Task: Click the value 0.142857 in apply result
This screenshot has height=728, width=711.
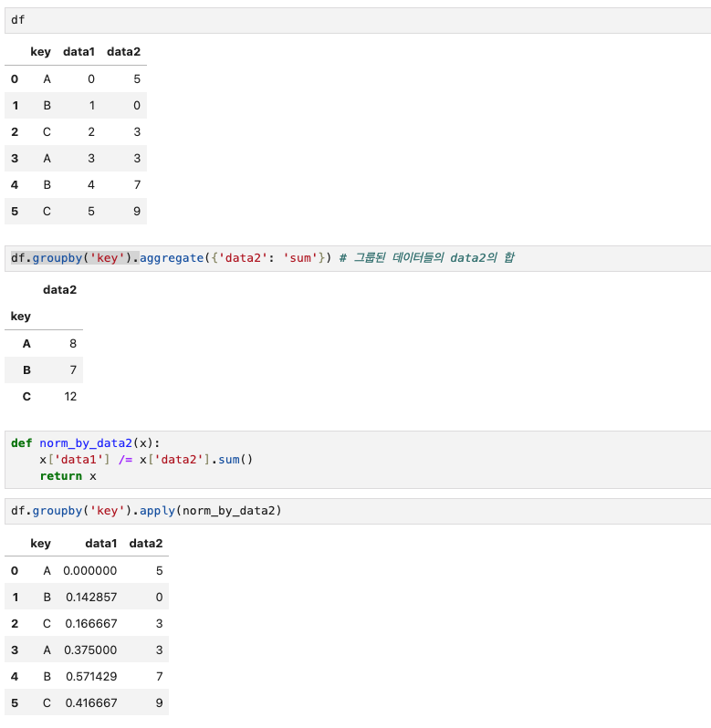Action: pos(91,597)
